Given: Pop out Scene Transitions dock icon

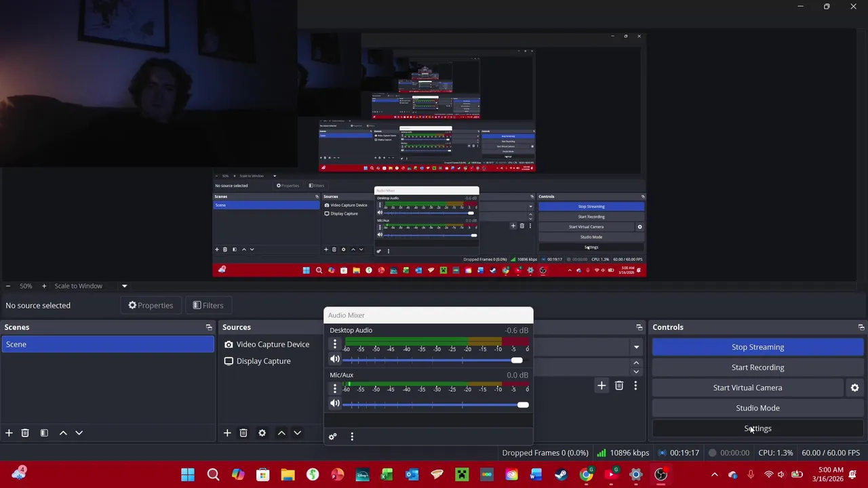Looking at the screenshot, I should pyautogui.click(x=639, y=327).
